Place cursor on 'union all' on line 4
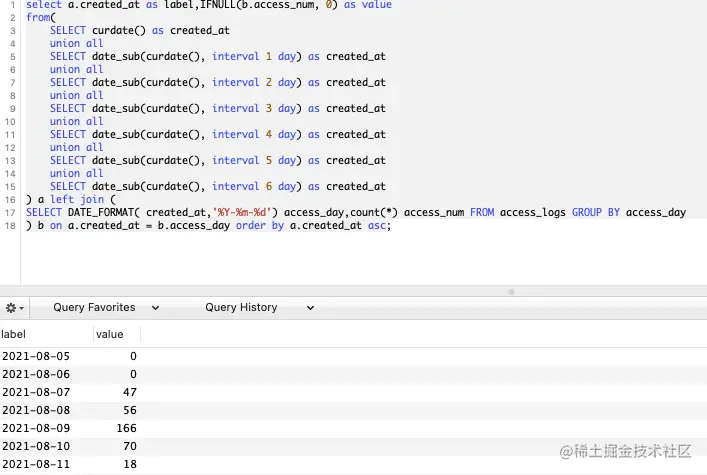 77,43
